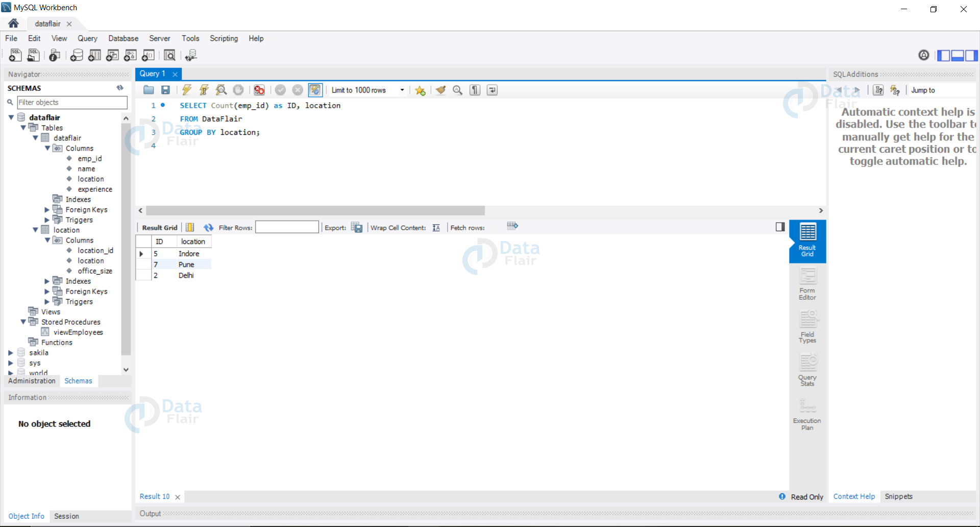Open the Scripting menu

point(224,38)
